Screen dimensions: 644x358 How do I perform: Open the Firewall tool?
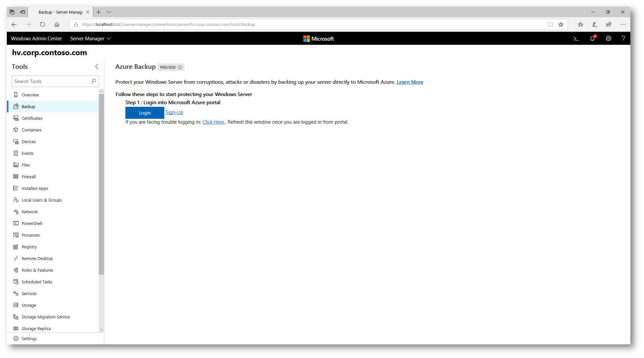tap(29, 177)
